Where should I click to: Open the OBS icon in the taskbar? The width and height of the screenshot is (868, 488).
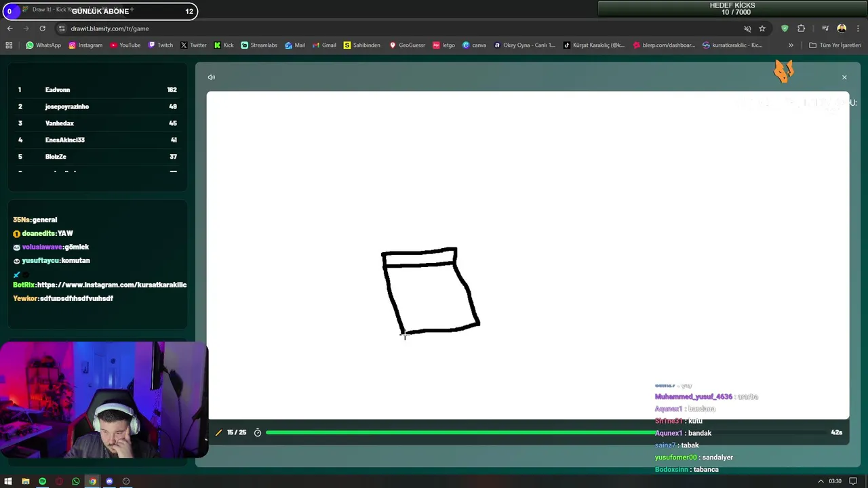[x=126, y=481]
